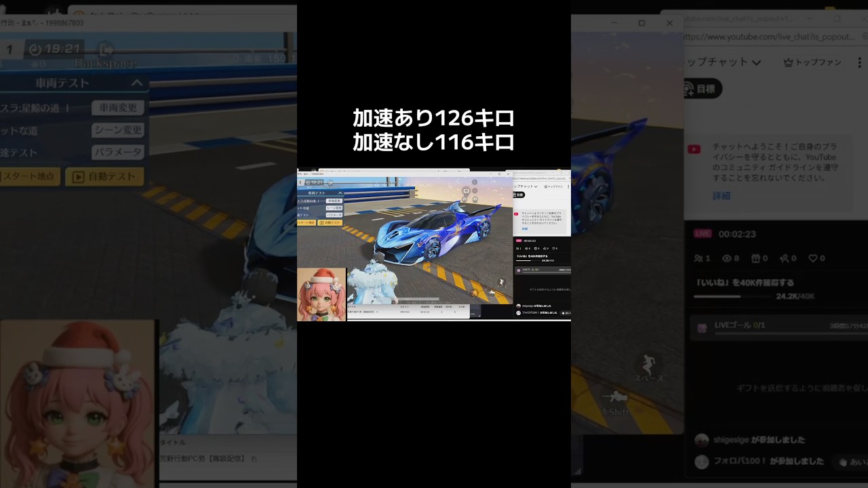Follow the 詳細 link in chat notice
The height and width of the screenshot is (488, 868).
[x=721, y=196]
